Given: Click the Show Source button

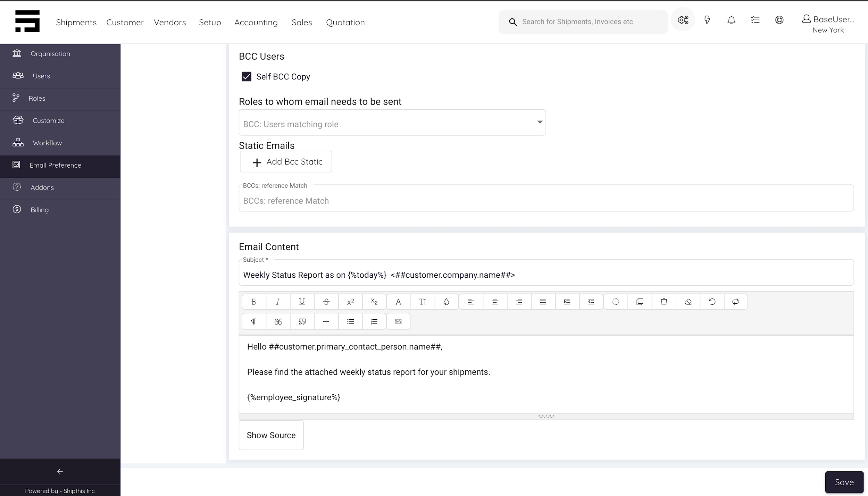Looking at the screenshot, I should pos(271,435).
